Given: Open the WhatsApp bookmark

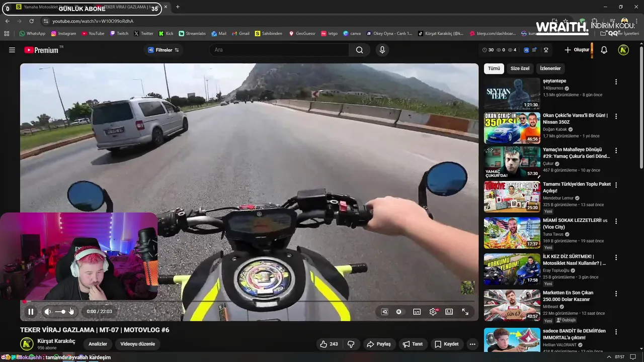Looking at the screenshot, I should coord(32,34).
